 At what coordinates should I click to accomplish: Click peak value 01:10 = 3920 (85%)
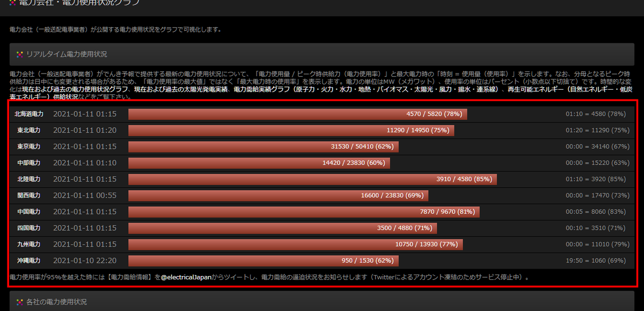[x=596, y=179]
